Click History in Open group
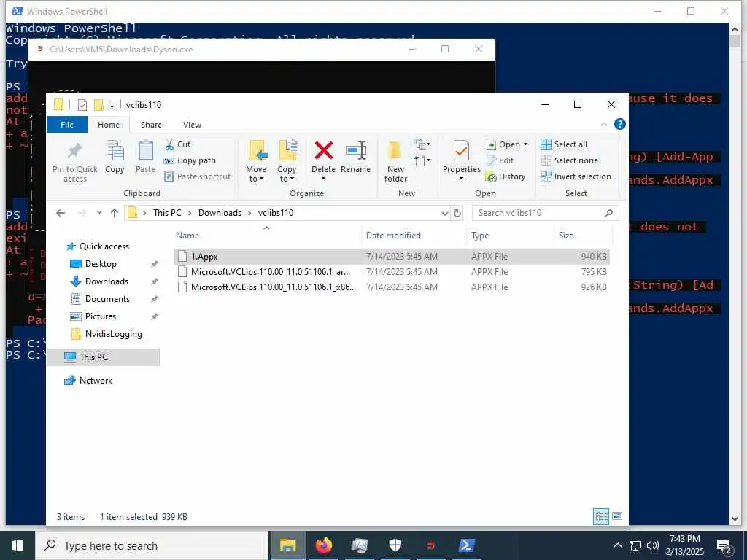The width and height of the screenshot is (747, 560). tap(506, 176)
